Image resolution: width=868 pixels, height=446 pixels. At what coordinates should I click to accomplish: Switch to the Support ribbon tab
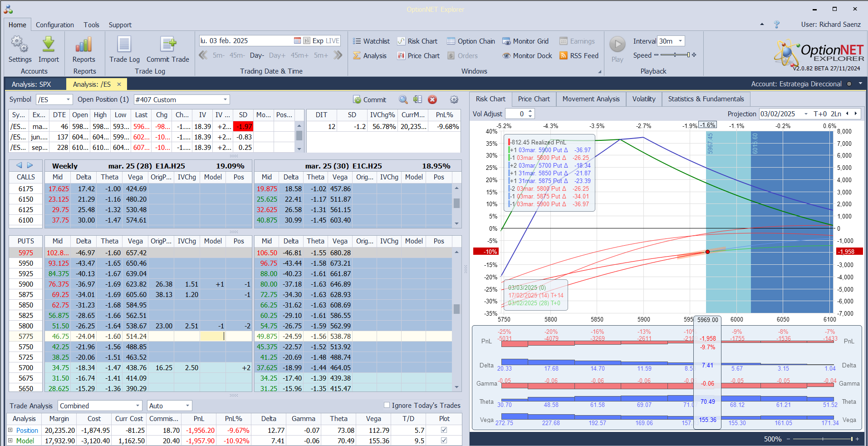(120, 25)
